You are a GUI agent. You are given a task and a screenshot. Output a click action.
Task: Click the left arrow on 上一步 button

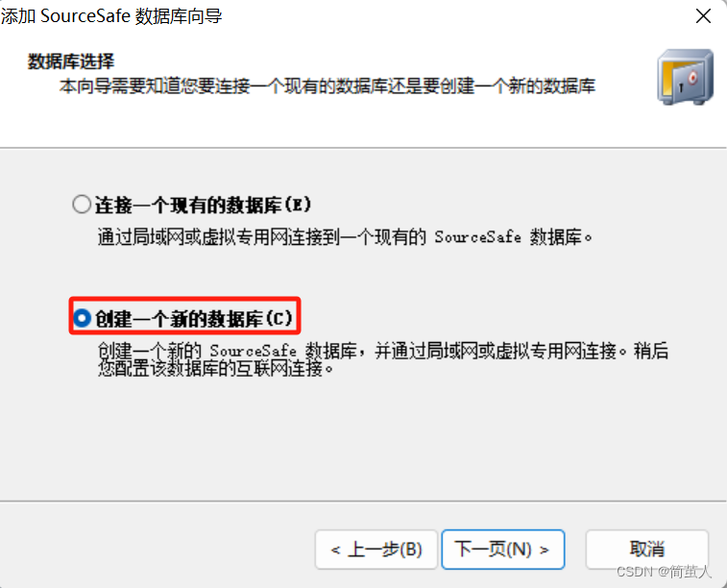tap(336, 551)
